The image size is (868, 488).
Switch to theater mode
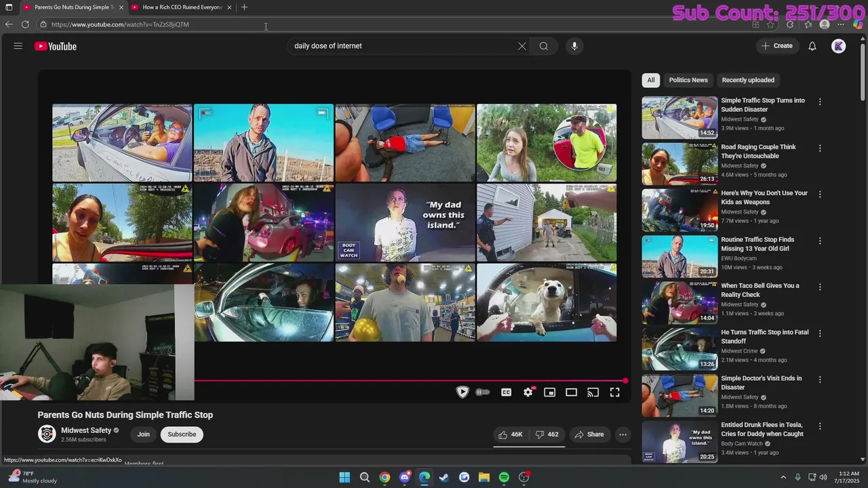click(x=572, y=392)
